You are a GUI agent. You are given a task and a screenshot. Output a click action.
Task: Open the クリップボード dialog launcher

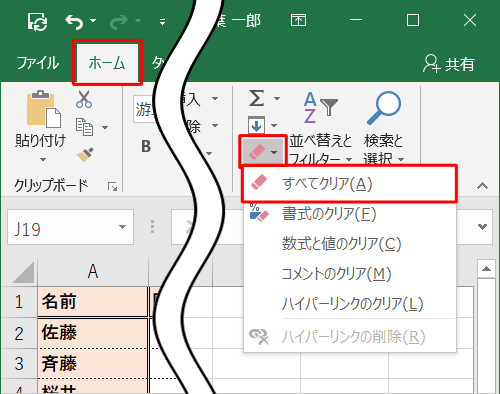click(112, 187)
